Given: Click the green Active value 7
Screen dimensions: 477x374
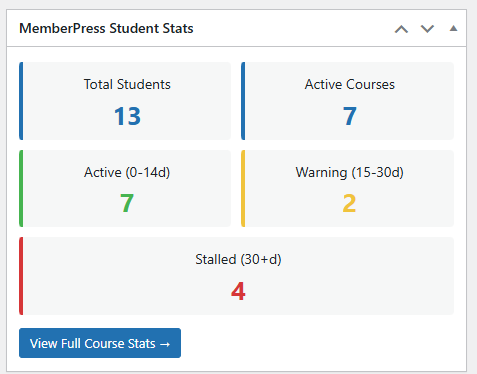Looking at the screenshot, I should [127, 203].
